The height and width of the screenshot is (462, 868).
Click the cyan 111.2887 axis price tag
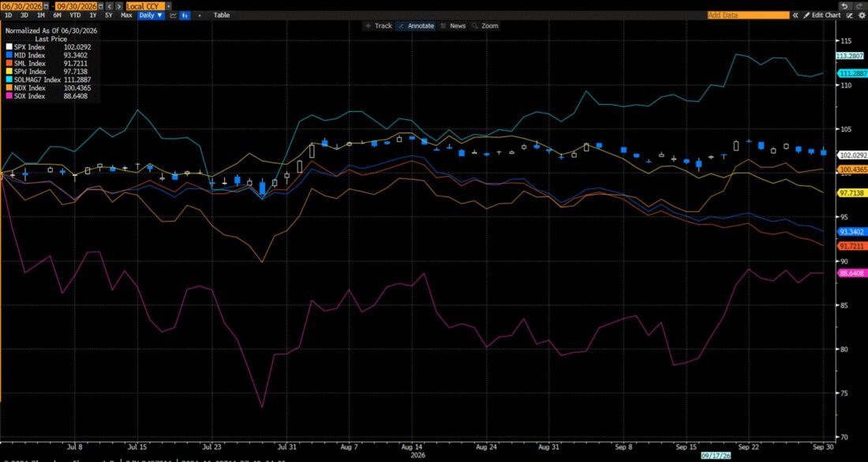tap(852, 73)
